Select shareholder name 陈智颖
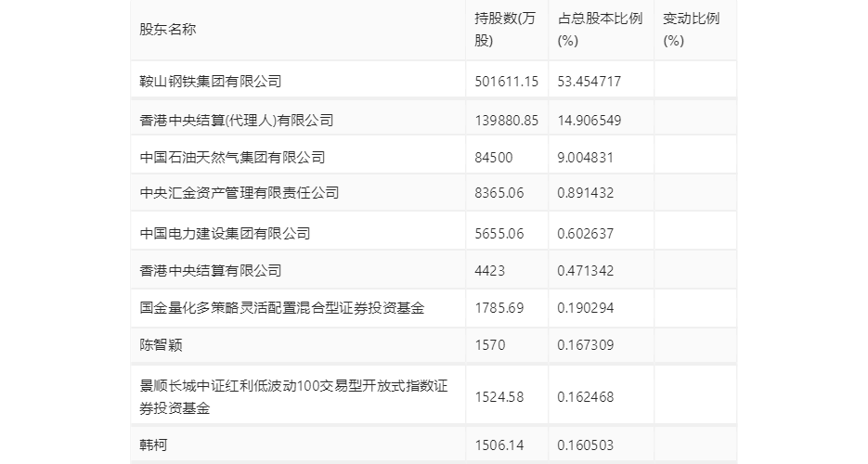 coord(162,345)
